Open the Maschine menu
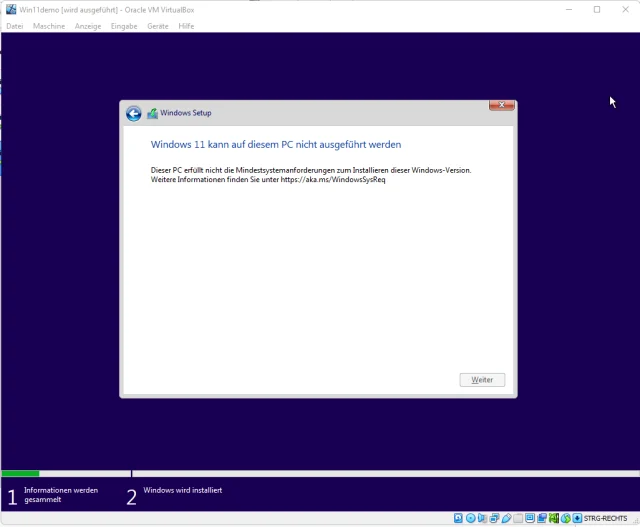 point(49,26)
